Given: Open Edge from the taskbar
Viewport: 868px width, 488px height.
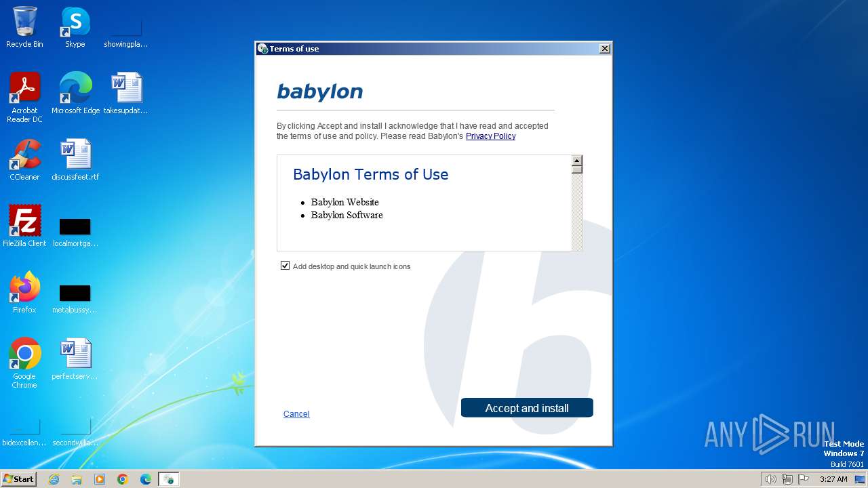Looking at the screenshot, I should [146, 479].
